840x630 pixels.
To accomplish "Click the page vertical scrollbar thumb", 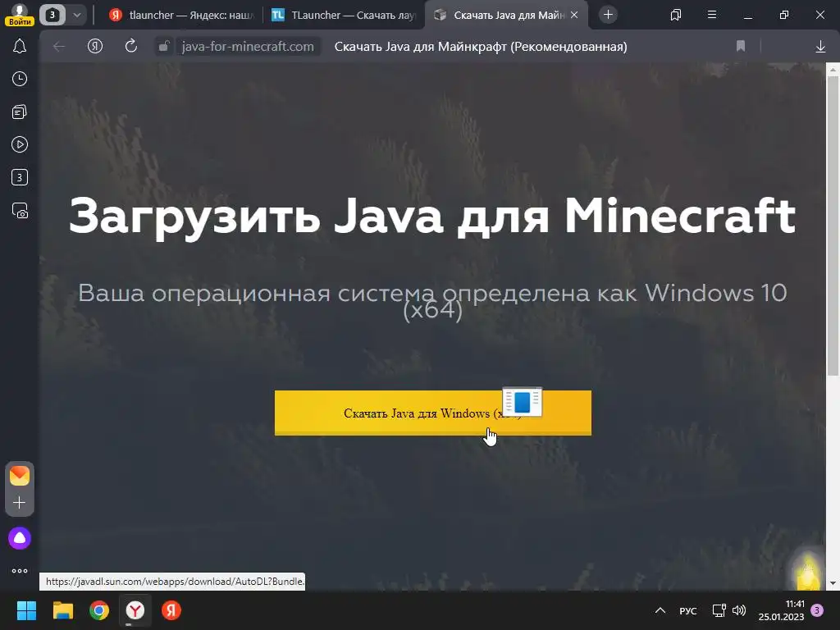I will coord(833,225).
